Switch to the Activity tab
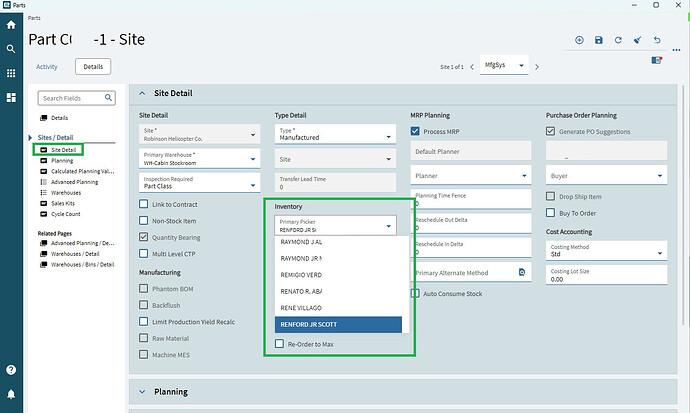Screen dimensions: 690x413 [47, 66]
